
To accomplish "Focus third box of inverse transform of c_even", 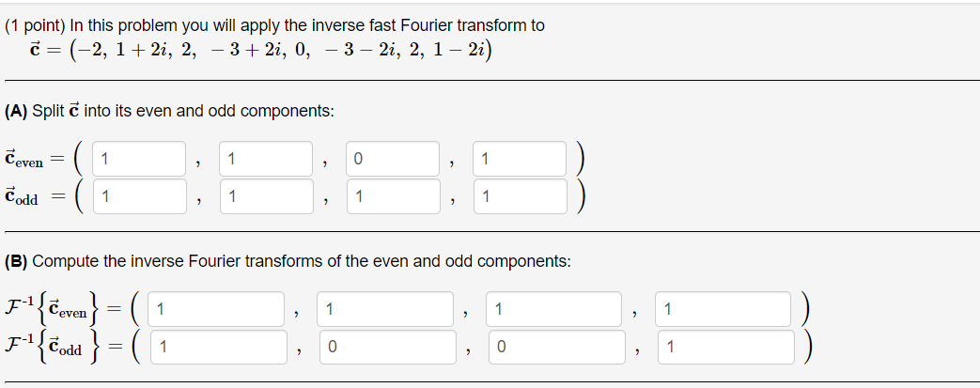I will 553,309.
